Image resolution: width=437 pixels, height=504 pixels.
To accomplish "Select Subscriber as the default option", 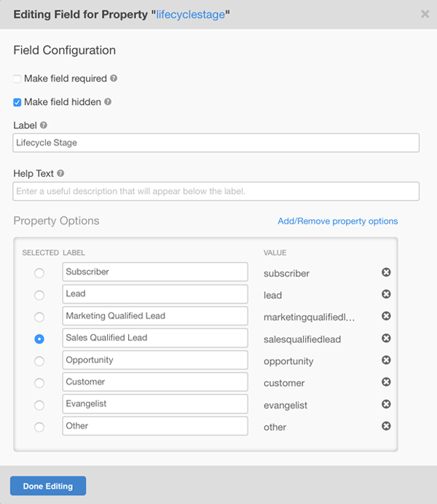I will click(39, 273).
